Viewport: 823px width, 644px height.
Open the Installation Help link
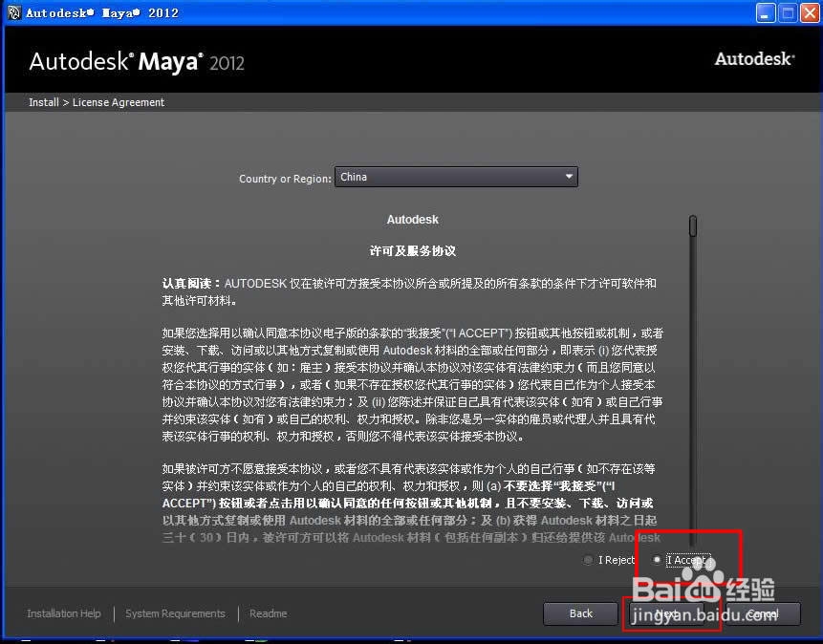[x=64, y=613]
